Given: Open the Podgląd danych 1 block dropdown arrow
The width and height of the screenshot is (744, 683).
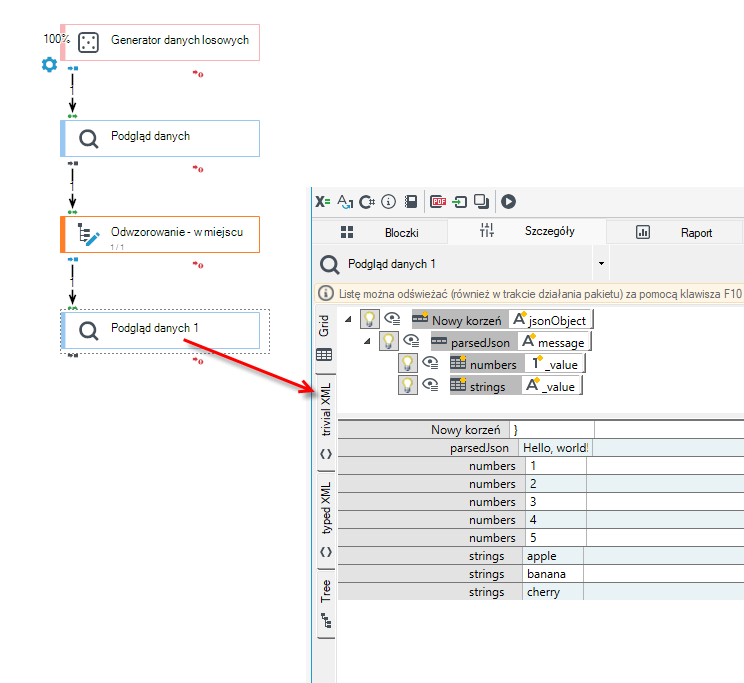Looking at the screenshot, I should click(601, 263).
